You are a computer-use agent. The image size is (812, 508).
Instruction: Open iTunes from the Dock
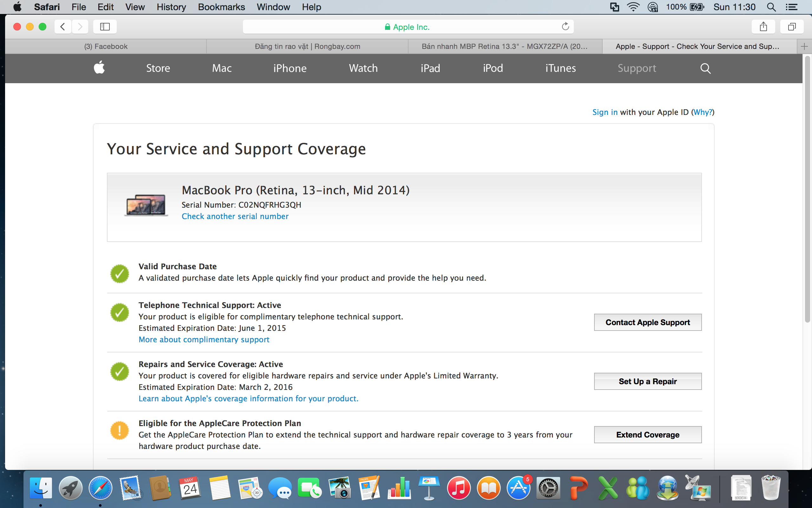(x=459, y=488)
